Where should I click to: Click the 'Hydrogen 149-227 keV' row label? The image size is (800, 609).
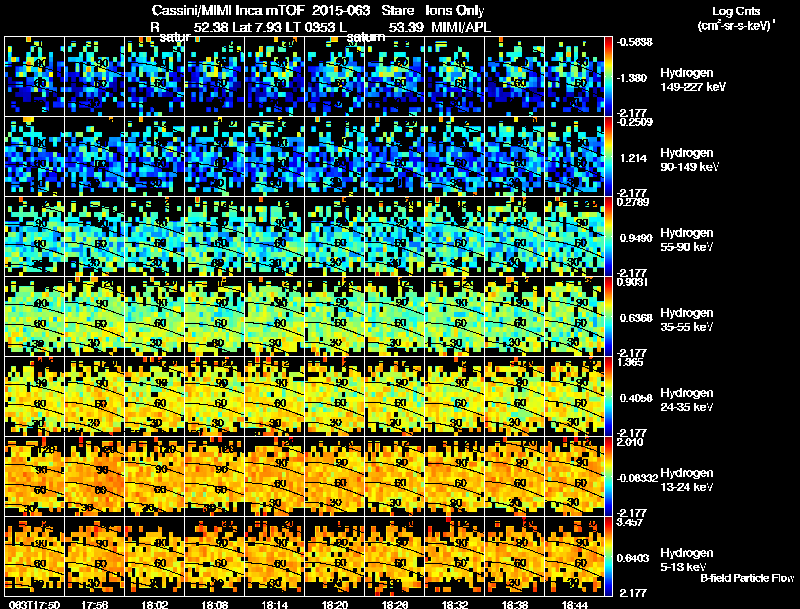[693, 80]
